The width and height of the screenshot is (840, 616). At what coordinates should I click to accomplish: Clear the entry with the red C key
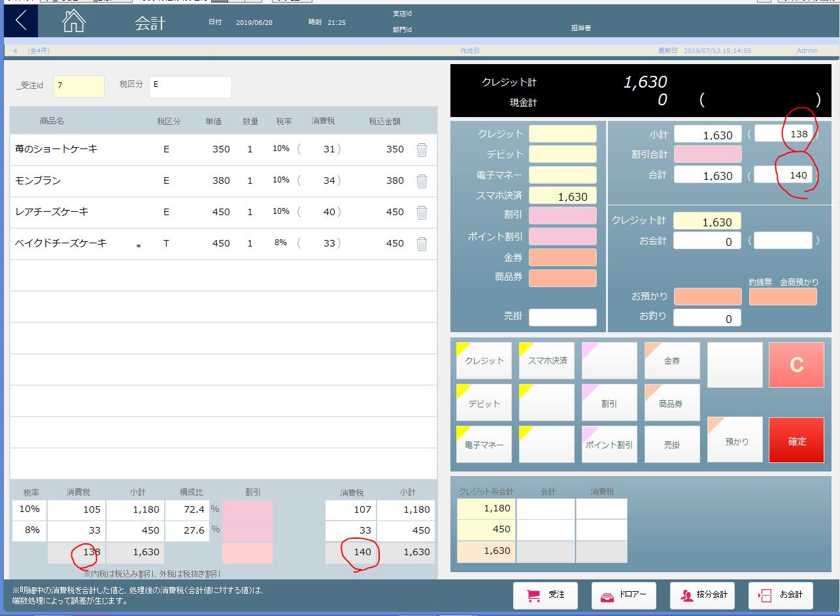[x=797, y=365]
